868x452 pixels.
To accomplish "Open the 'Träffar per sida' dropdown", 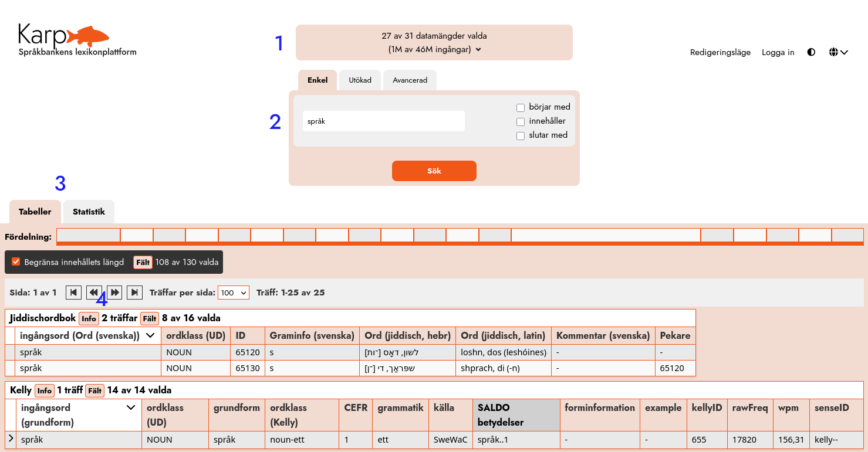I will 233,293.
